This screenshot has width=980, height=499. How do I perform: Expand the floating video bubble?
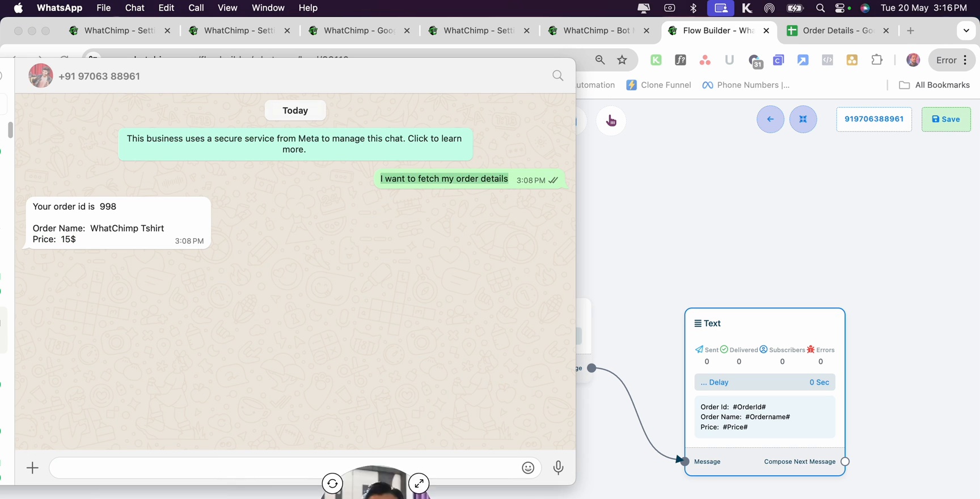coord(419,484)
